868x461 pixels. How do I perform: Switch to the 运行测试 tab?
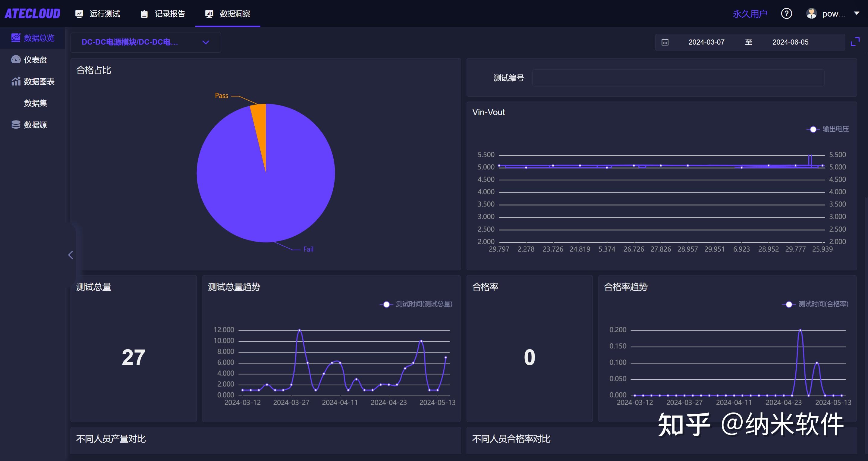[98, 14]
